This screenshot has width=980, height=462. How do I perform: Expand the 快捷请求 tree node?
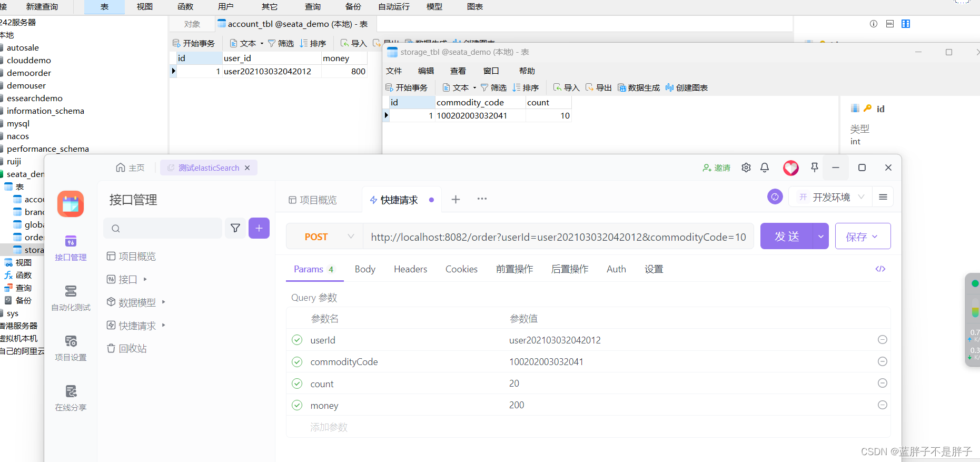pyautogui.click(x=164, y=325)
